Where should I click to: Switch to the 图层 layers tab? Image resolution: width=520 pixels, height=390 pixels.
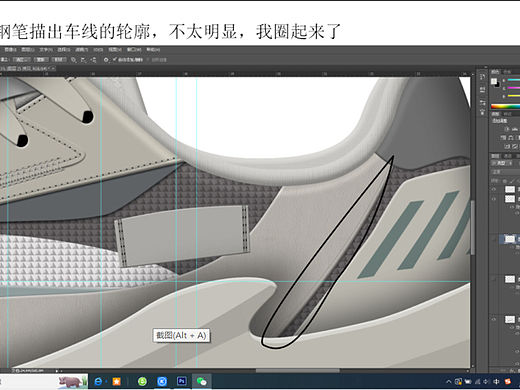(x=495, y=156)
